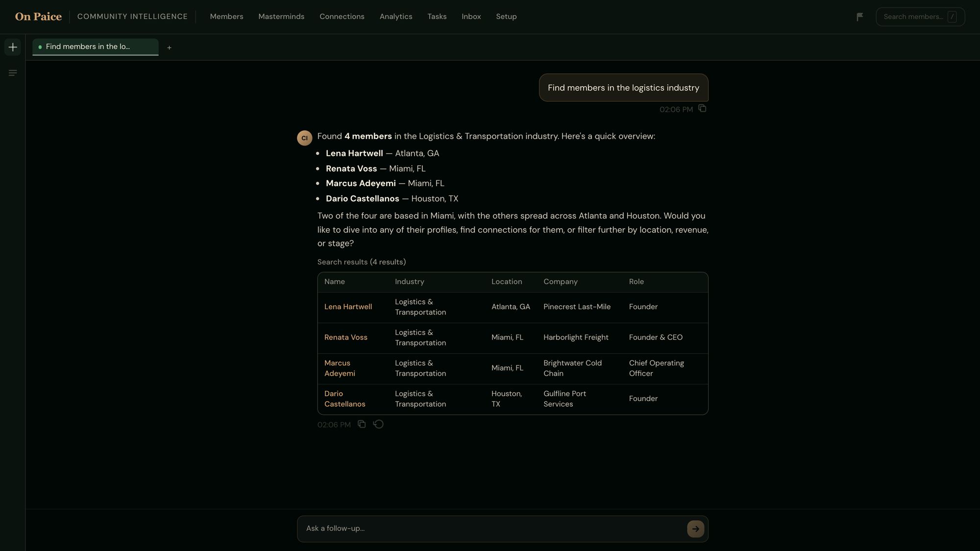Copy the assistant's response

362,424
